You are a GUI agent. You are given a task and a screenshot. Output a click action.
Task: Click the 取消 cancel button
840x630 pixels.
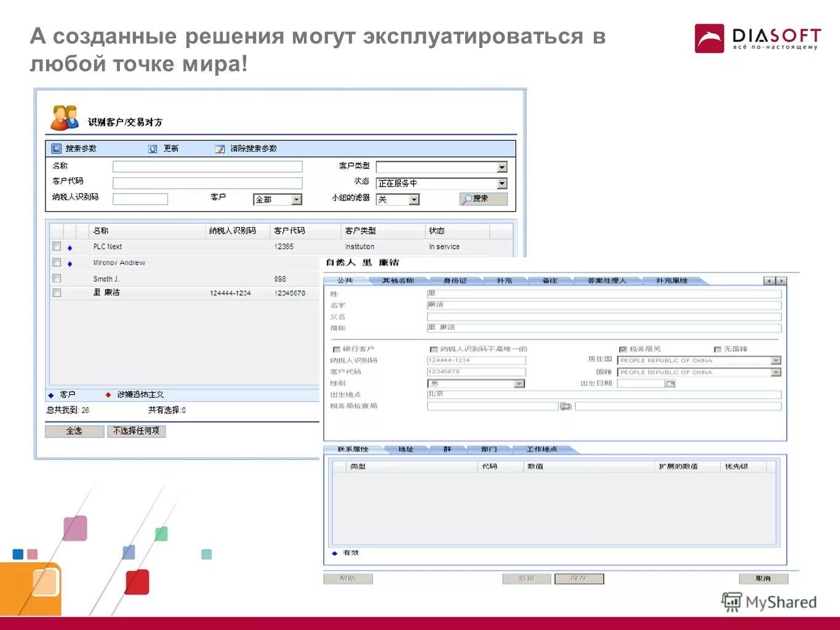point(765,578)
